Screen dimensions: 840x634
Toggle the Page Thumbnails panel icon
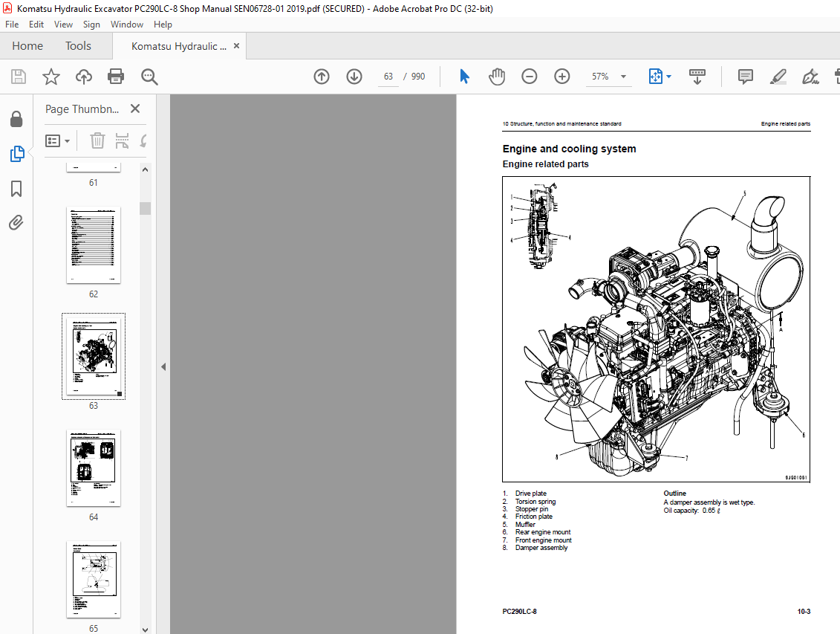(16, 154)
